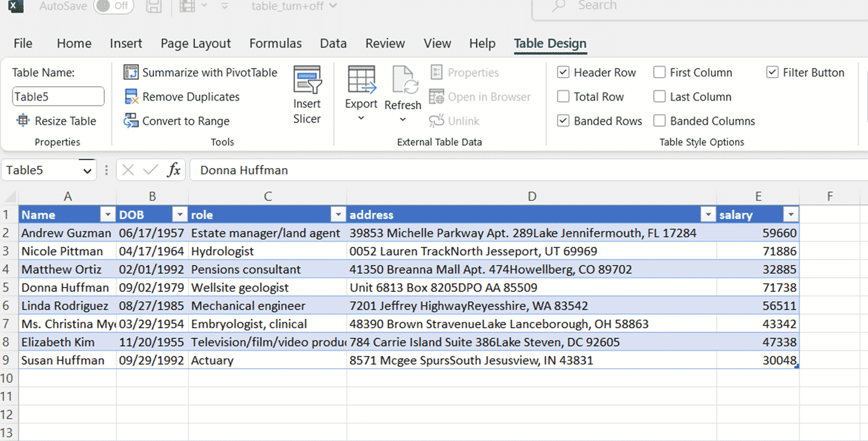Select the cell containing Susan Huffman
868x441 pixels.
pos(68,360)
